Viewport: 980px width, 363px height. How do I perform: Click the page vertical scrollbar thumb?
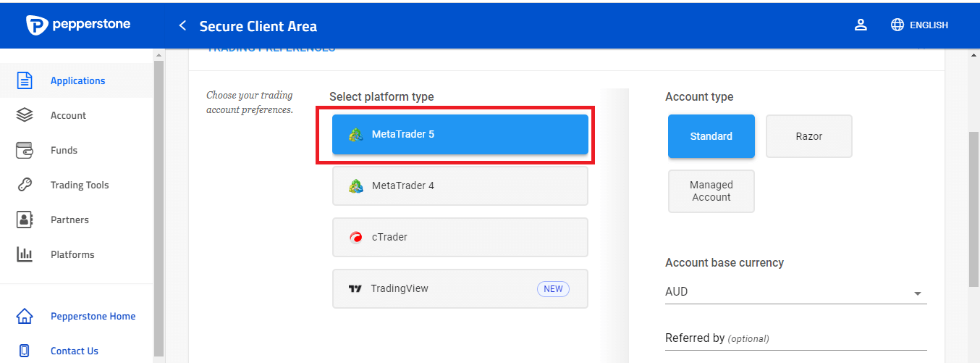(974, 210)
